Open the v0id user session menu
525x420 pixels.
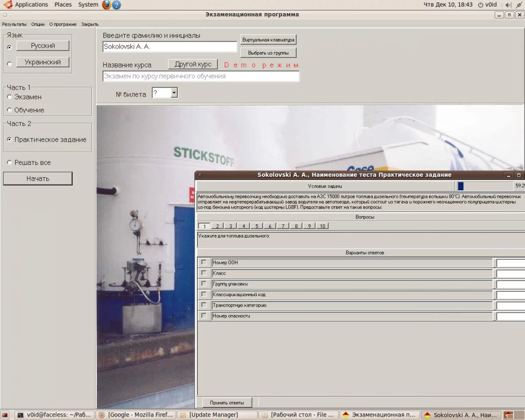click(487, 5)
